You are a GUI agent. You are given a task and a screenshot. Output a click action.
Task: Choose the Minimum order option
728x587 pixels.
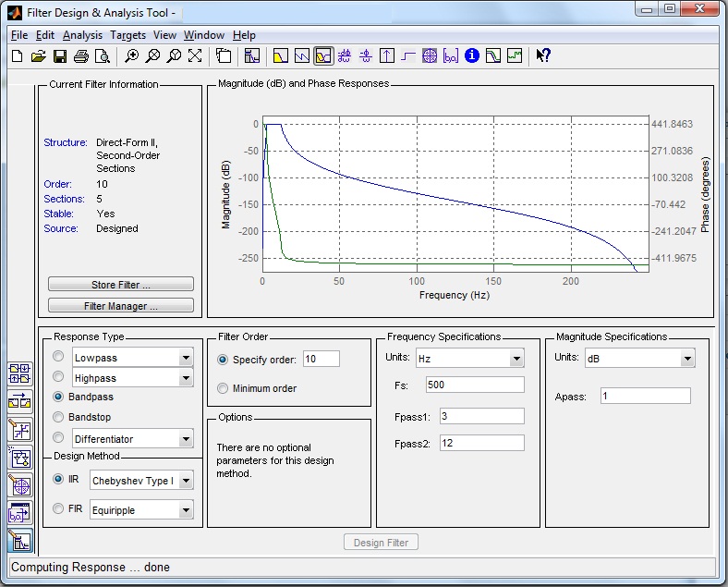[x=222, y=388]
